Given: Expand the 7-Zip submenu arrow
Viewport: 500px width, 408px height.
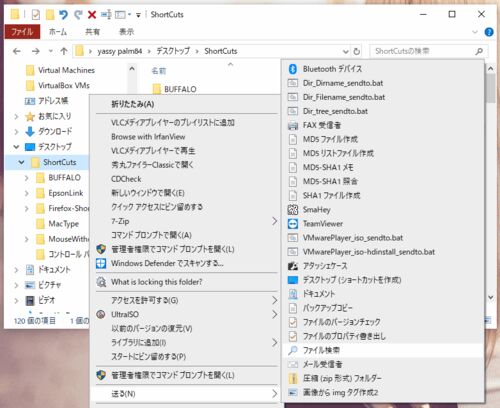Looking at the screenshot, I should (x=274, y=221).
